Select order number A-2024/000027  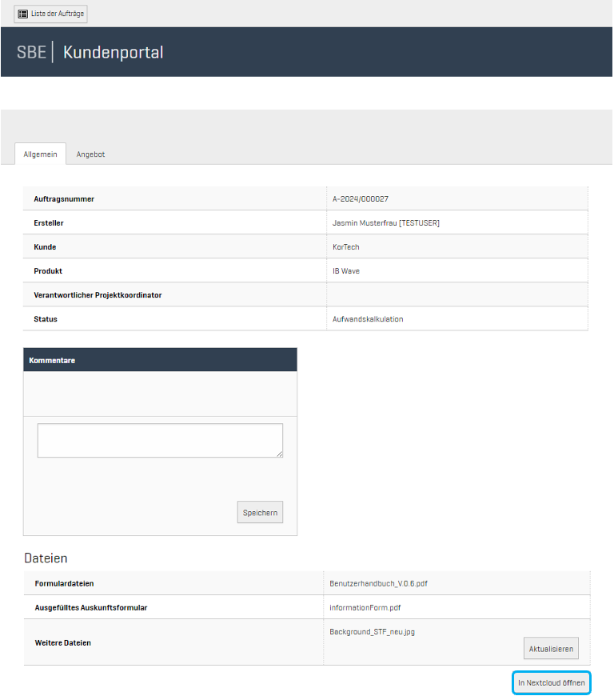tap(361, 198)
